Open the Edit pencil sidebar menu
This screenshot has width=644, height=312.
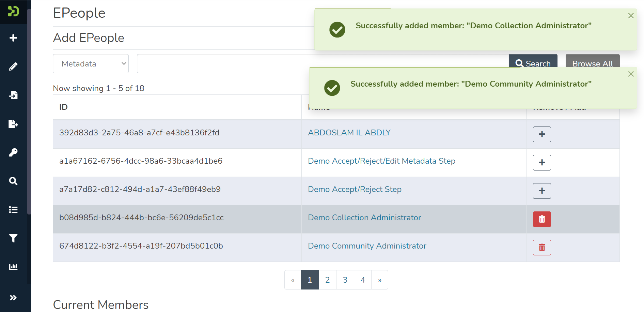13,66
